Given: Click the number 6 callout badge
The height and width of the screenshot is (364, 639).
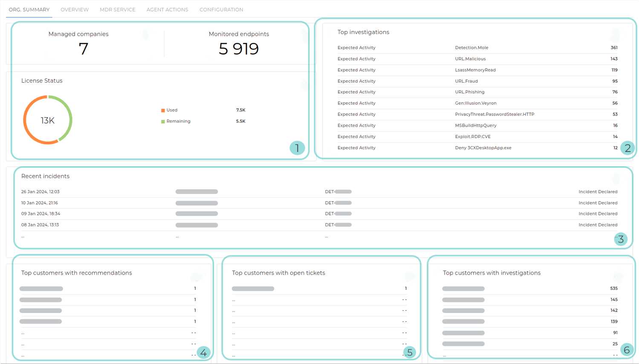Looking at the screenshot, I should point(626,350).
